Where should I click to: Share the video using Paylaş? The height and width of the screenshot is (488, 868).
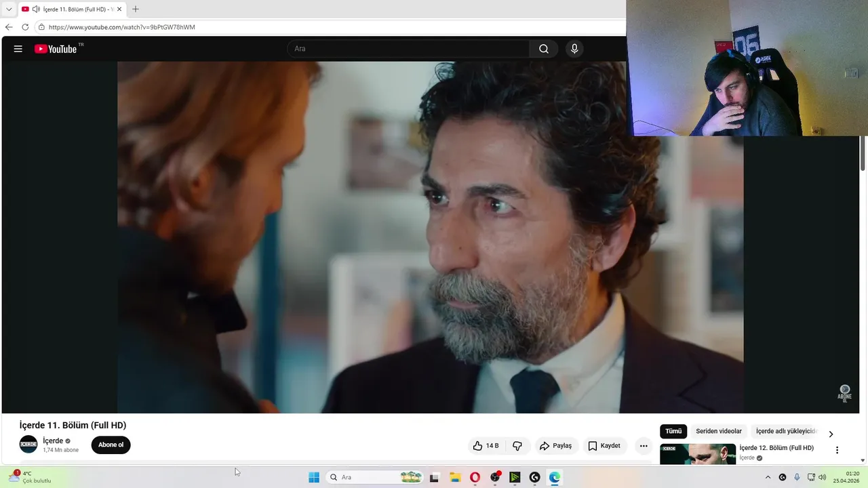[556, 446]
